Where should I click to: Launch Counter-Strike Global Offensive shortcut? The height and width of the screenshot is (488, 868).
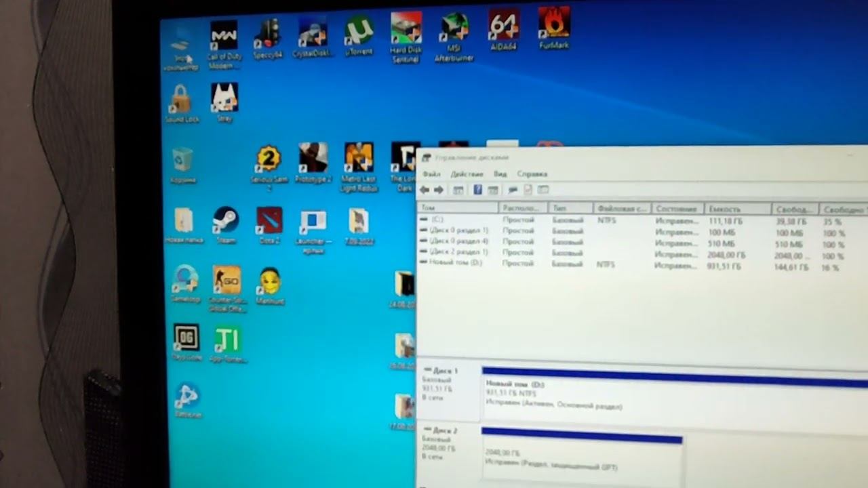tap(226, 288)
